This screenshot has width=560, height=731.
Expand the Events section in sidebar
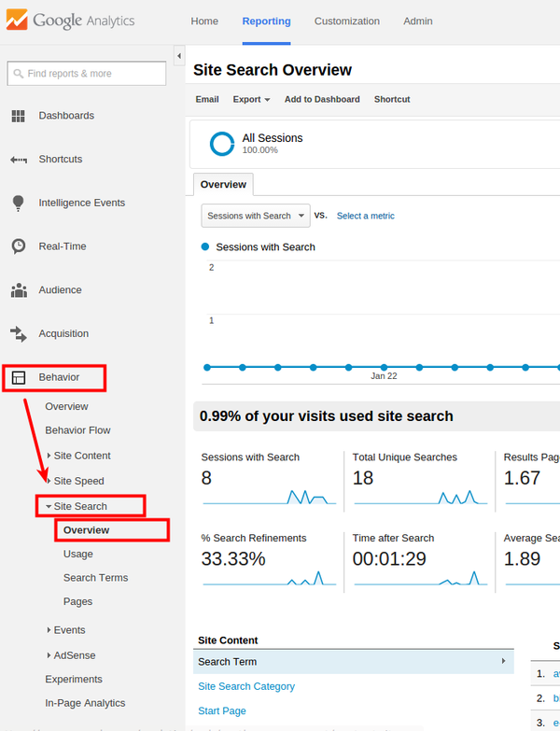[x=49, y=630]
